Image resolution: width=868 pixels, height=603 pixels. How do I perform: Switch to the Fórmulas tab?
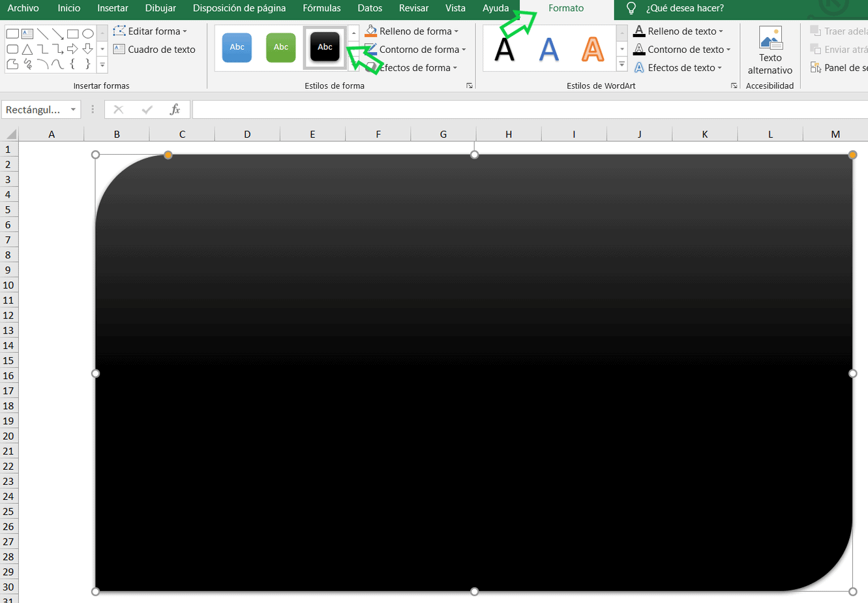322,8
